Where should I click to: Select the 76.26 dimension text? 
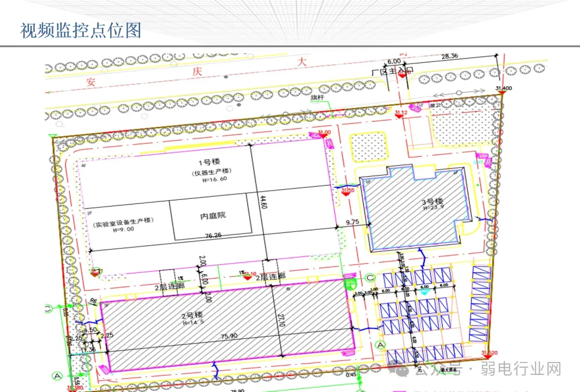[213, 235]
